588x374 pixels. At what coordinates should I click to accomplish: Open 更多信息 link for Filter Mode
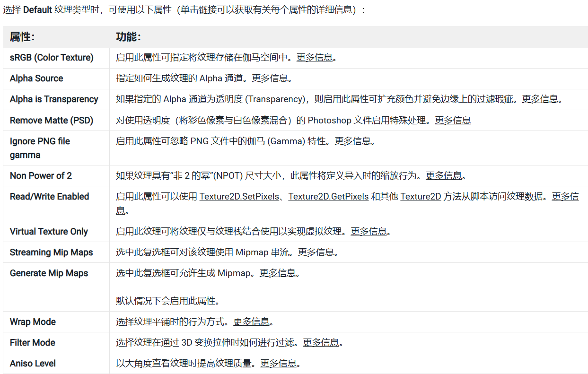coord(321,343)
